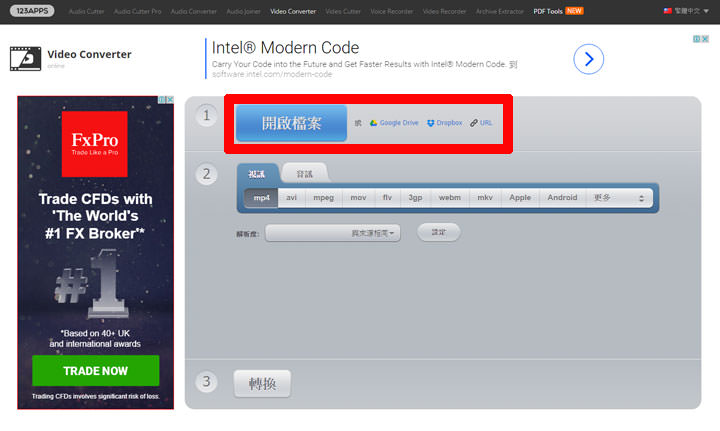Image resolution: width=720 pixels, height=431 pixels.
Task: Open the Intel Modern Code ad headline
Action: 285,47
